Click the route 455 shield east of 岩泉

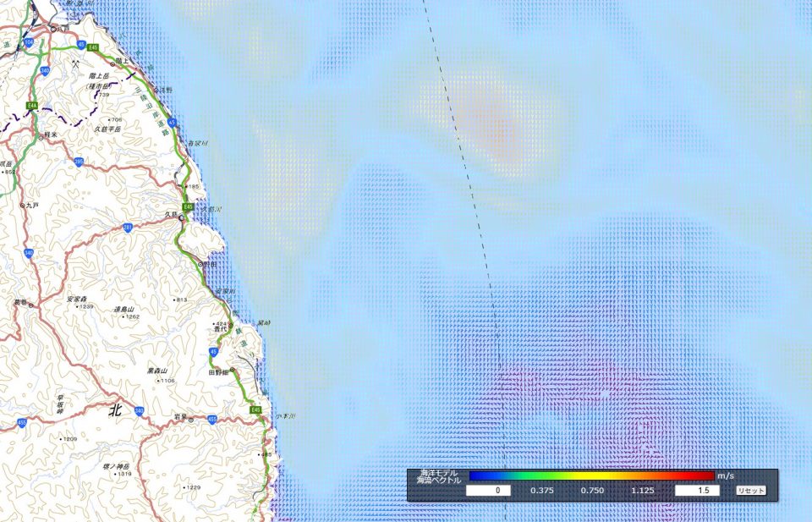(211, 420)
